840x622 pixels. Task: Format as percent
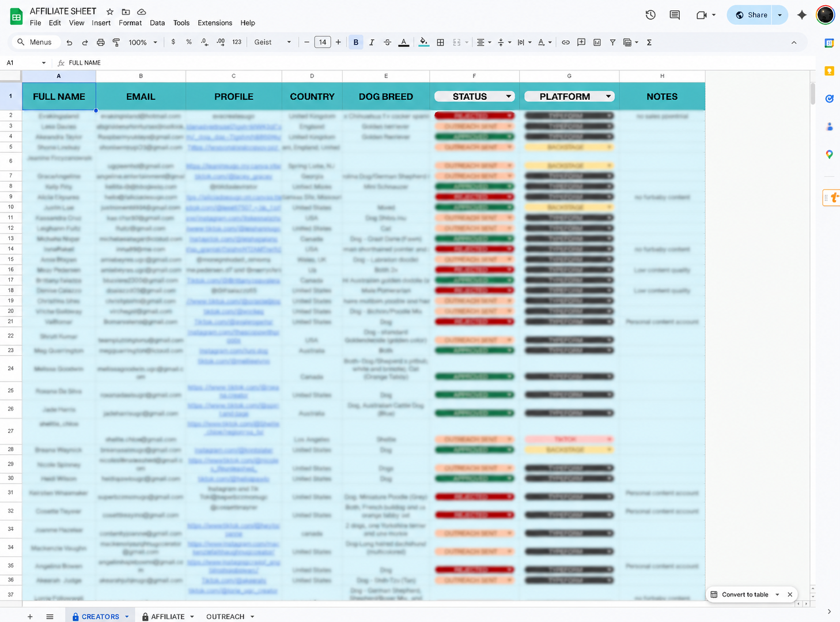click(x=189, y=42)
